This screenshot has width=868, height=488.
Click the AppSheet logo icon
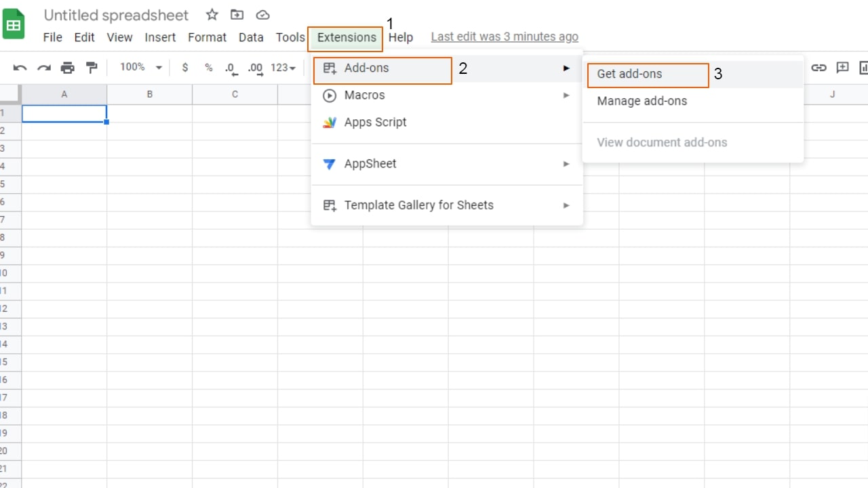point(329,164)
